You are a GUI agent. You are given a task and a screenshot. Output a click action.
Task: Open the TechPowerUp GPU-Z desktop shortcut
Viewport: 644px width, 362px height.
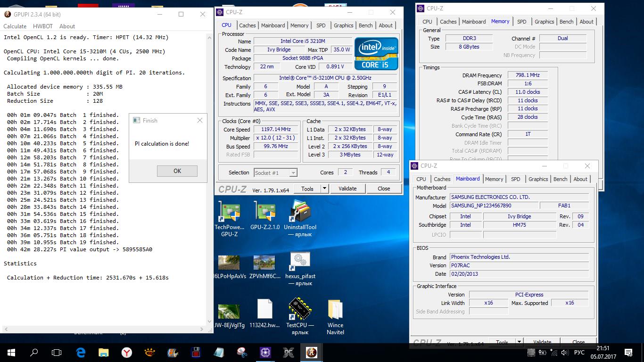(229, 218)
